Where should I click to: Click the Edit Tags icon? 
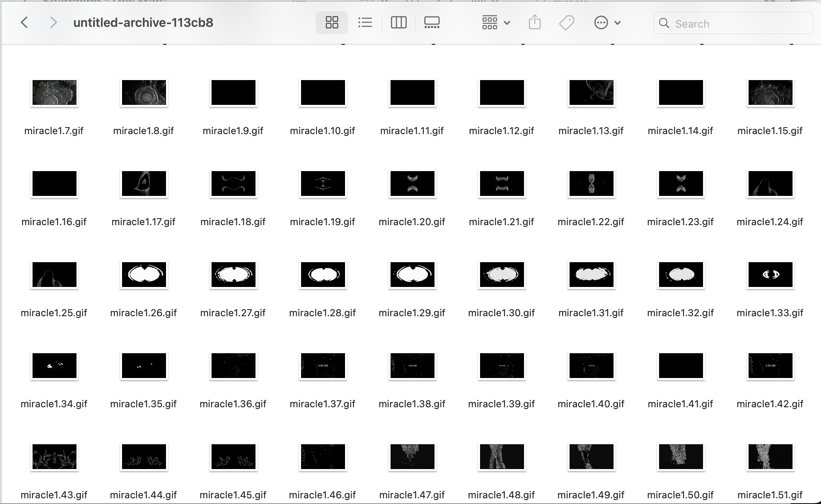567,22
